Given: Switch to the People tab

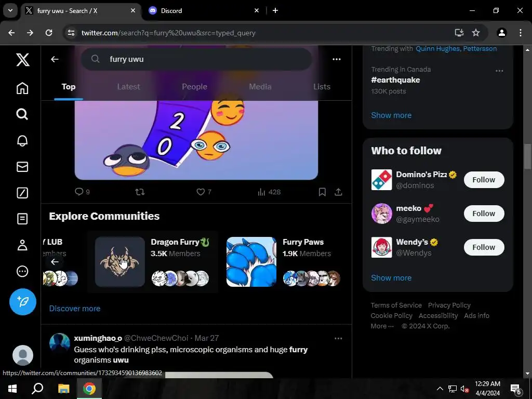Looking at the screenshot, I should tap(194, 87).
